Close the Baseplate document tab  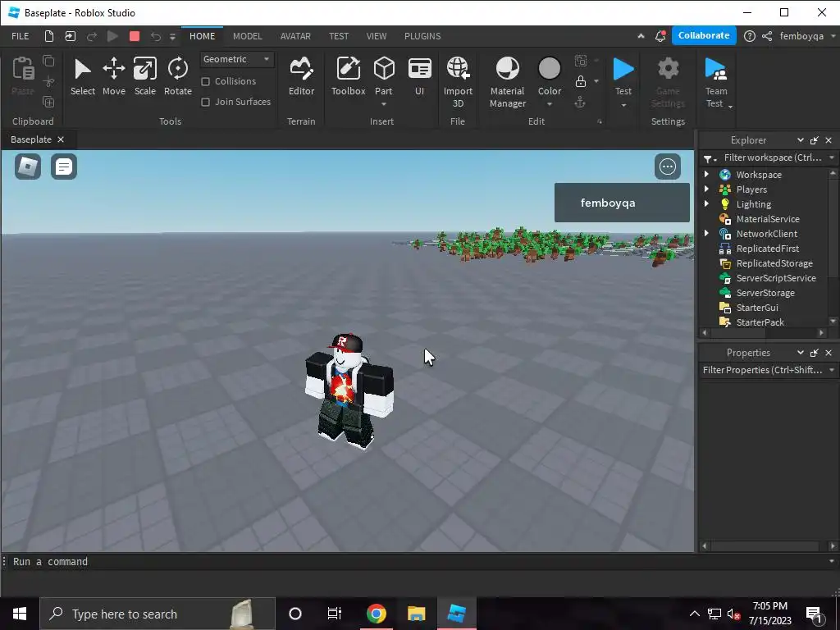(61, 139)
